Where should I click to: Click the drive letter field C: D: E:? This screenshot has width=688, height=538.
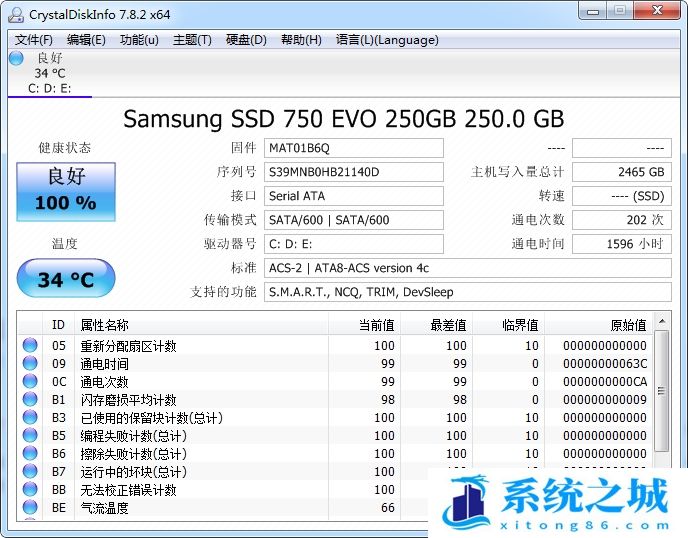pyautogui.click(x=354, y=244)
